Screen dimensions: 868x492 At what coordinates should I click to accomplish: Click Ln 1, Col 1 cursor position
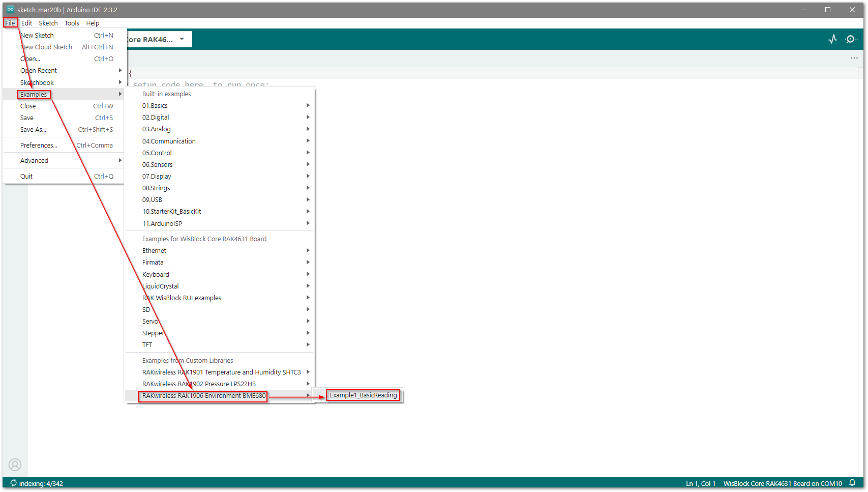tap(701, 483)
